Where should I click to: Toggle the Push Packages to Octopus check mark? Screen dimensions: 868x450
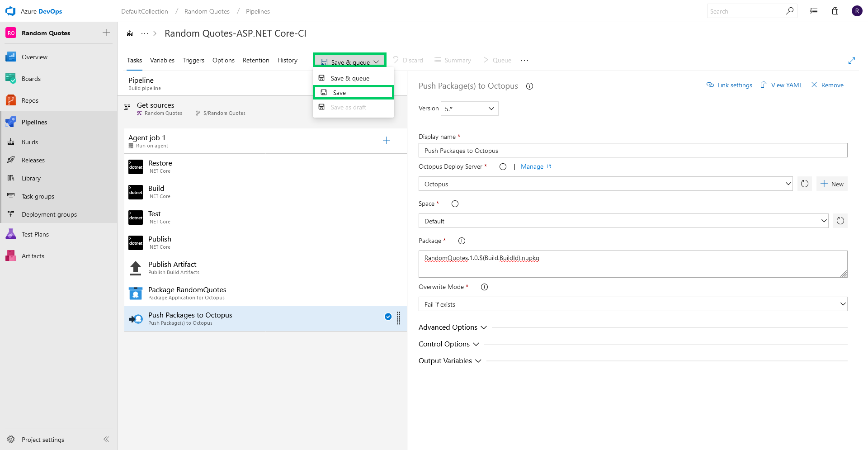(x=388, y=317)
